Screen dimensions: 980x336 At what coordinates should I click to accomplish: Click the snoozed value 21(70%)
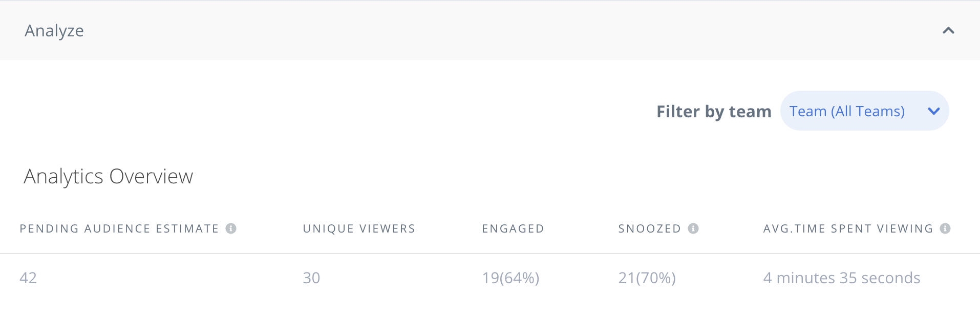tap(647, 278)
